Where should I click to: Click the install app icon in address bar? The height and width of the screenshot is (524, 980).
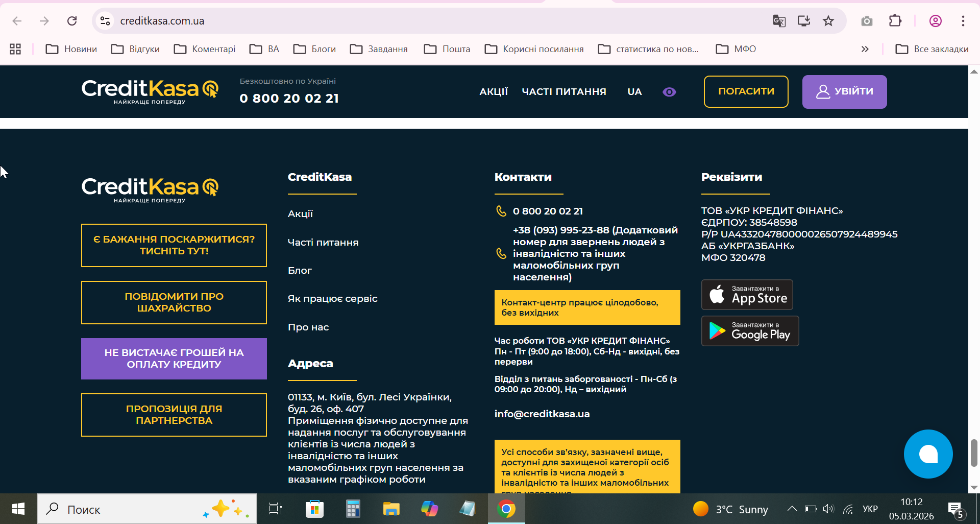[804, 21]
